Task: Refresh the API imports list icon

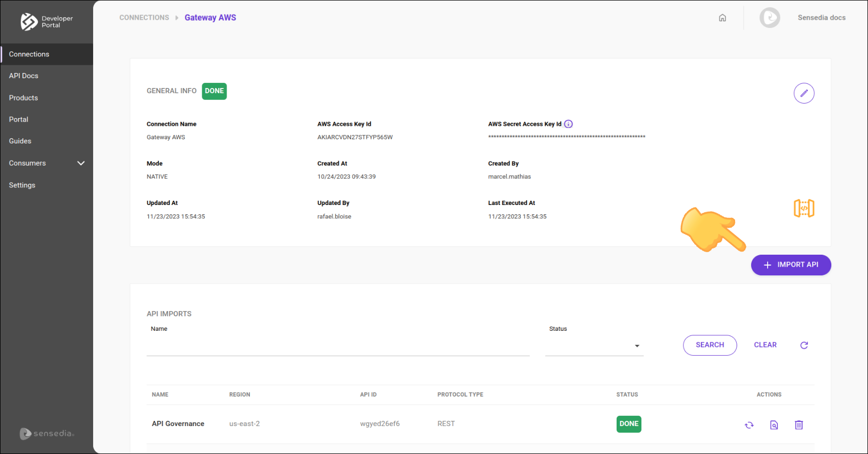Action: click(x=804, y=345)
